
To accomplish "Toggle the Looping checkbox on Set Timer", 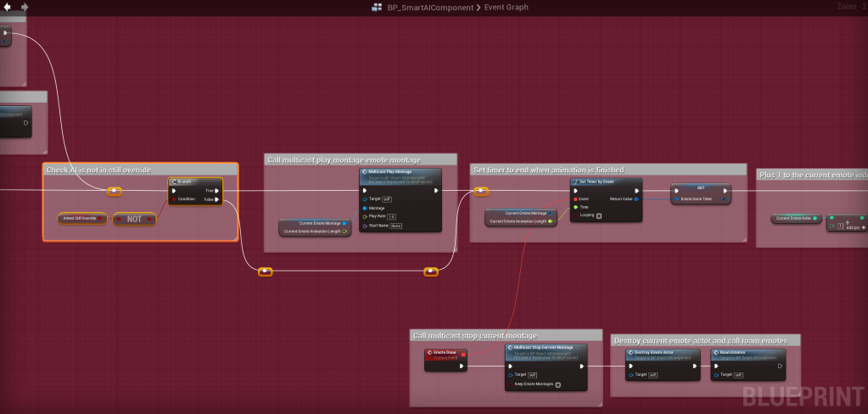I will coord(599,215).
